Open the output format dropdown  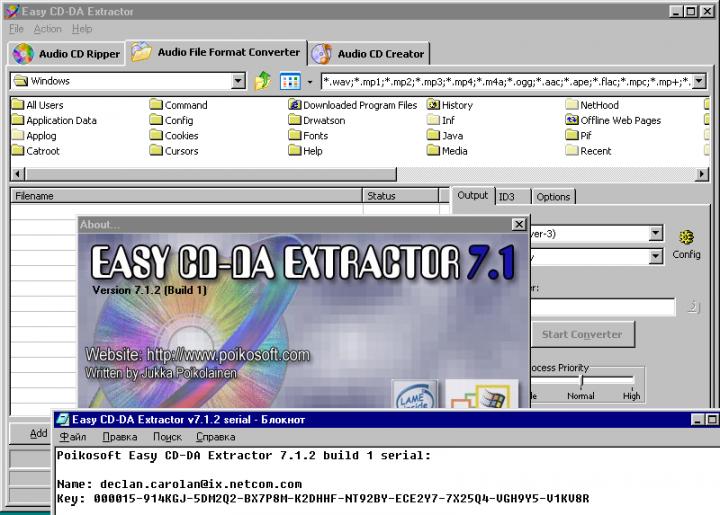pyautogui.click(x=655, y=233)
